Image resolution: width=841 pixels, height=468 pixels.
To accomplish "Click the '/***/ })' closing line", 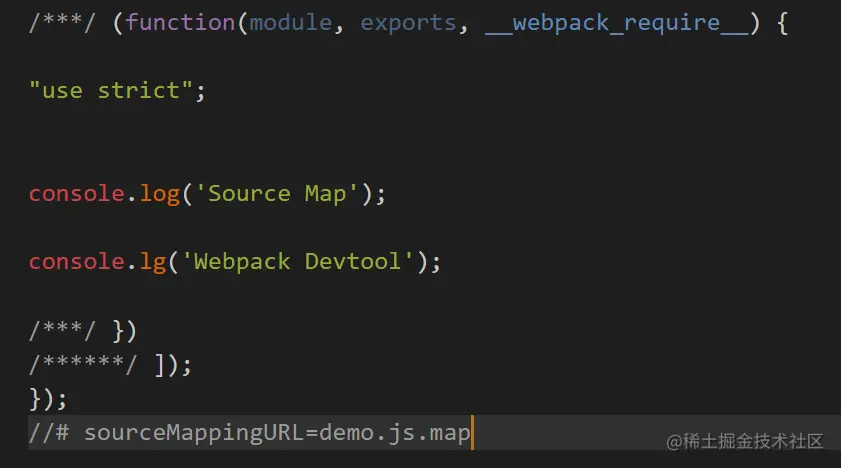I will tap(83, 331).
